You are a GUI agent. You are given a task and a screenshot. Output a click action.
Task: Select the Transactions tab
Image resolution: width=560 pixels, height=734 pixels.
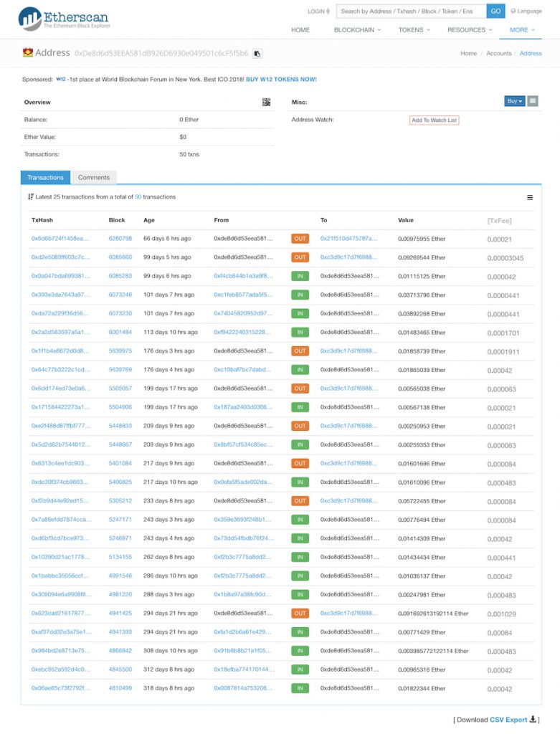(x=45, y=177)
